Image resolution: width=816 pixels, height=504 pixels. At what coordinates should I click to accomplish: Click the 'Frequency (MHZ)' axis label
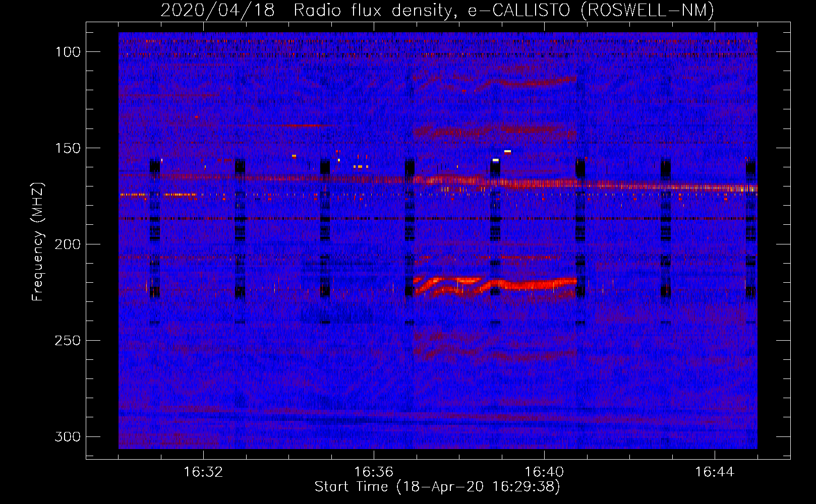click(38, 242)
